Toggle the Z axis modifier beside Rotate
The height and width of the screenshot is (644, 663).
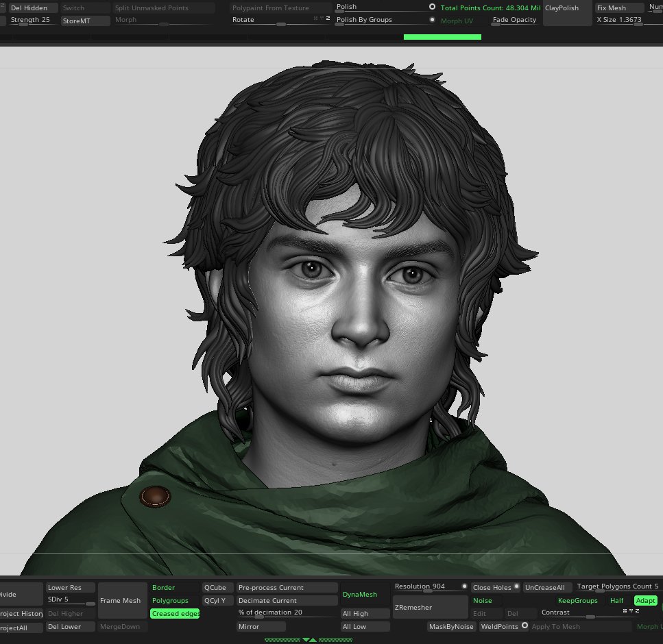point(328,18)
